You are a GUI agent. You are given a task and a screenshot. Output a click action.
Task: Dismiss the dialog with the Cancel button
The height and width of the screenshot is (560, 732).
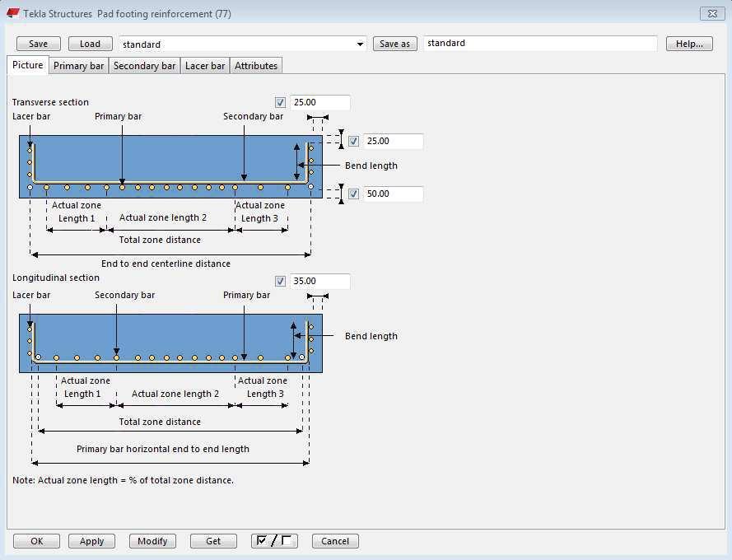pyautogui.click(x=335, y=541)
